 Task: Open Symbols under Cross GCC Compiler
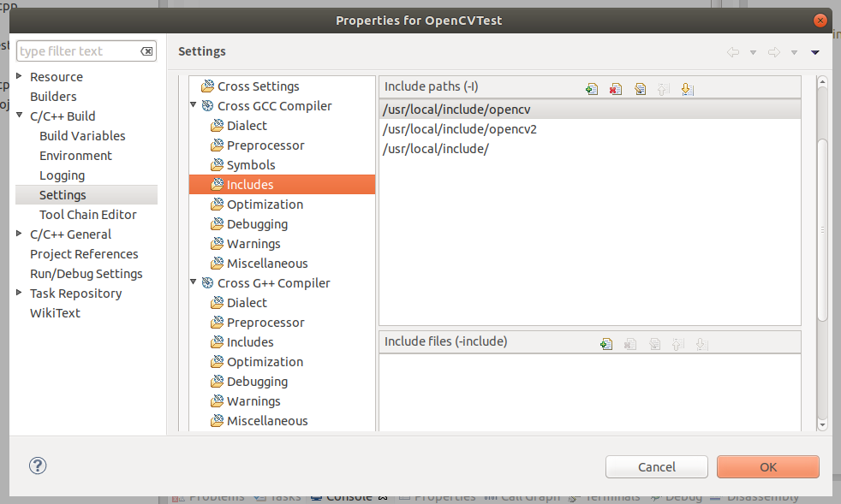pos(251,165)
